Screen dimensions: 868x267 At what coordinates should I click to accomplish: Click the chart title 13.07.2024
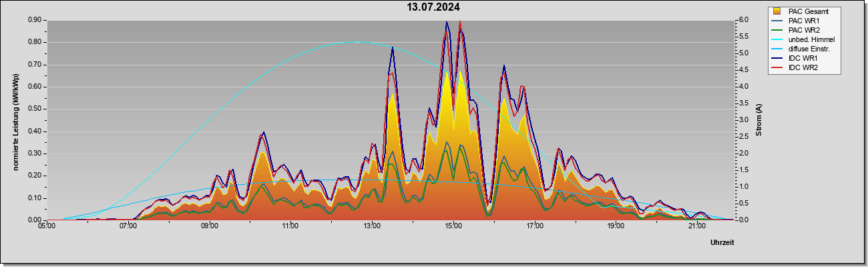[x=434, y=8]
